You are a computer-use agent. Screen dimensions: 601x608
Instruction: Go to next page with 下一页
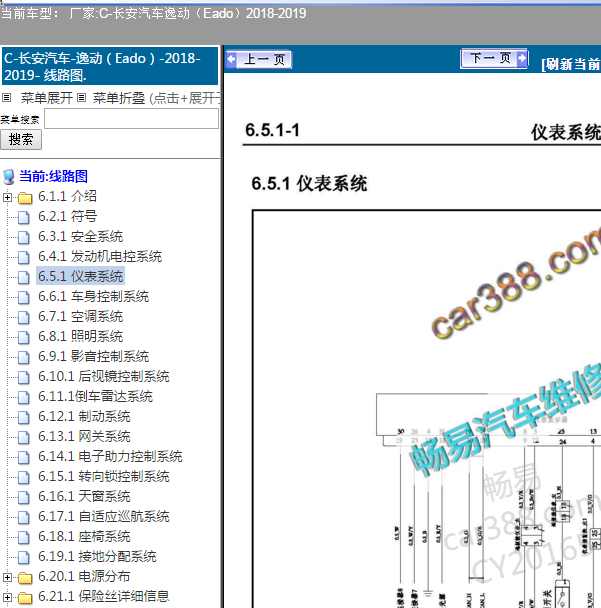pos(494,59)
